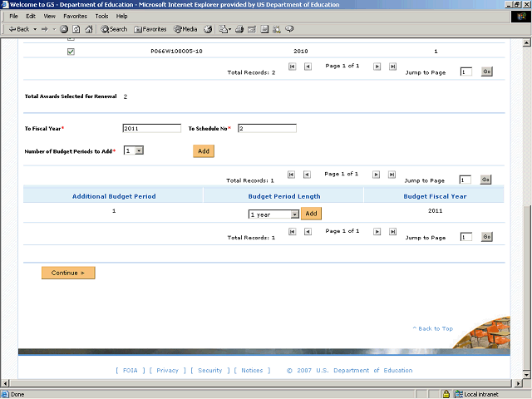First page icon below Budget Period table
532x399 pixels.
coord(292,231)
